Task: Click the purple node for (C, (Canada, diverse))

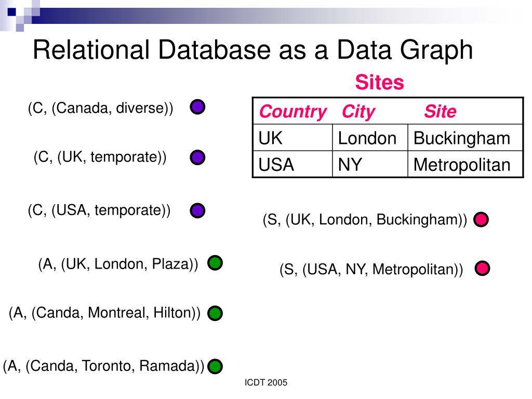Action: [x=197, y=107]
